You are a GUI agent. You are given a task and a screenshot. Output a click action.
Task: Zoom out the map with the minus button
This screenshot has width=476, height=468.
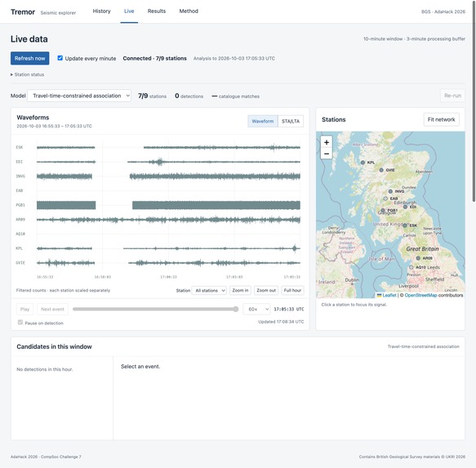pos(327,154)
